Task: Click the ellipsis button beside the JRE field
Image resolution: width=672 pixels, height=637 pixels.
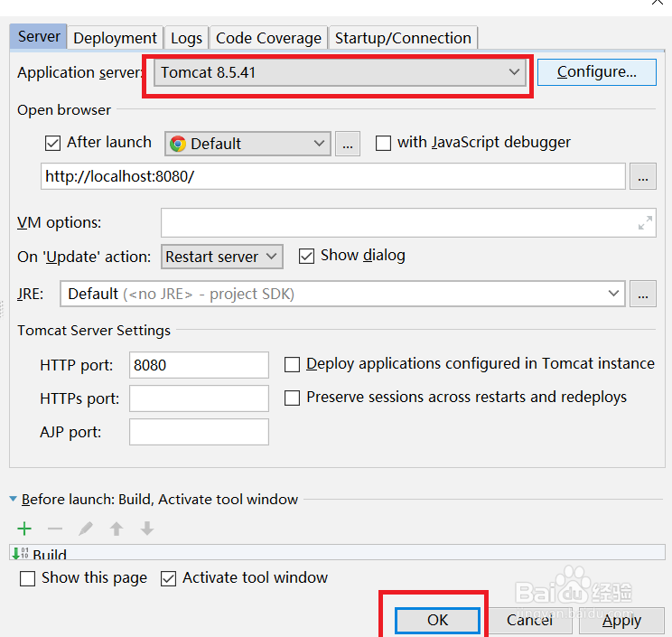Action: [643, 294]
